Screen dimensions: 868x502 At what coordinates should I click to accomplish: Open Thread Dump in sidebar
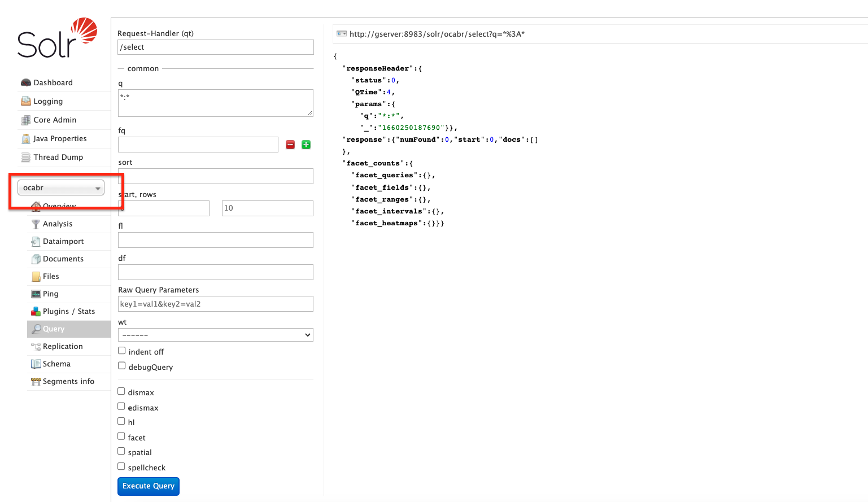[x=58, y=157]
